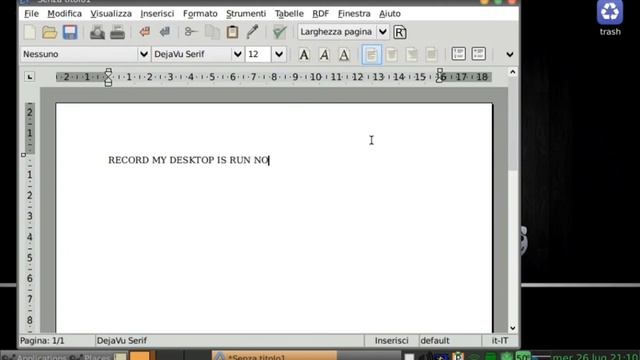Undo the last action with the red arrow
The width and height of the screenshot is (640, 360).
tap(144, 32)
